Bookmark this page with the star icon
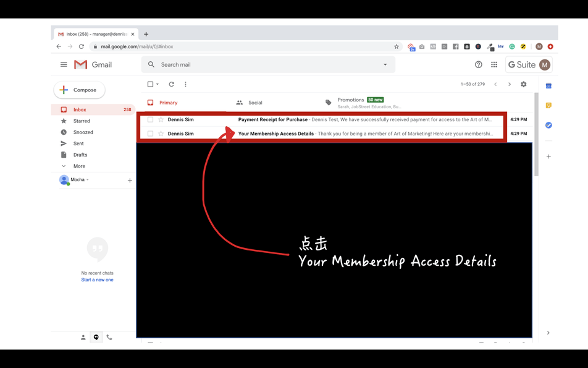This screenshot has width=588, height=368. click(x=397, y=46)
